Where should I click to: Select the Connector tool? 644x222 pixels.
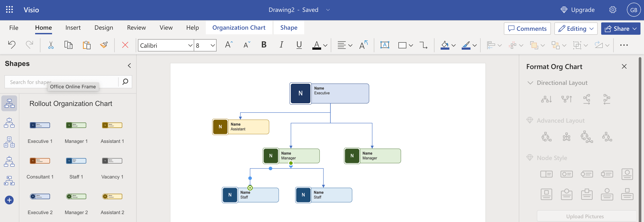pyautogui.click(x=423, y=45)
